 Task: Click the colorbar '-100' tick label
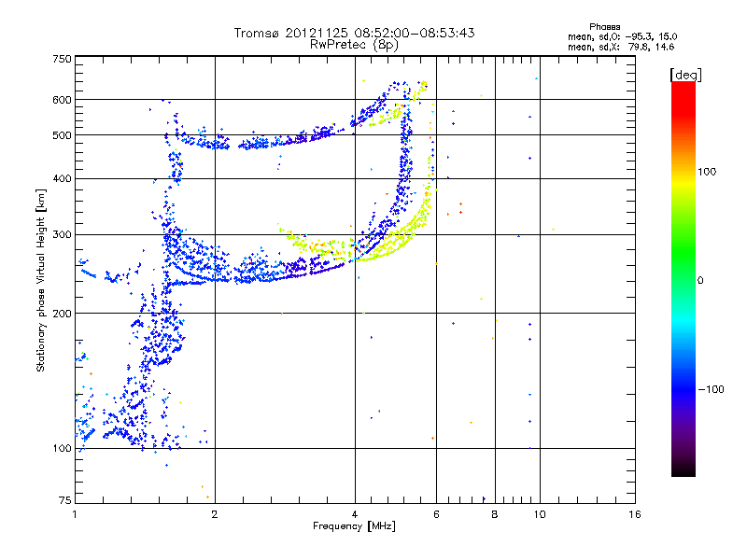tap(711, 389)
